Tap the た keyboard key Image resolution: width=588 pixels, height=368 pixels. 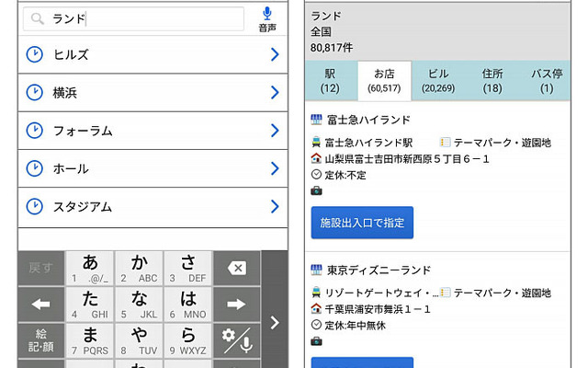click(90, 305)
